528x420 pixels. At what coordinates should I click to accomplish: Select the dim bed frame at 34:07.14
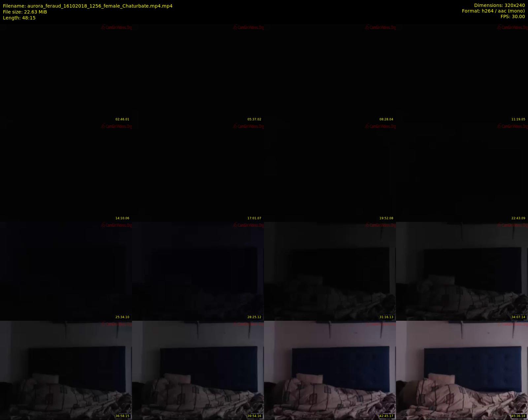click(x=462, y=271)
